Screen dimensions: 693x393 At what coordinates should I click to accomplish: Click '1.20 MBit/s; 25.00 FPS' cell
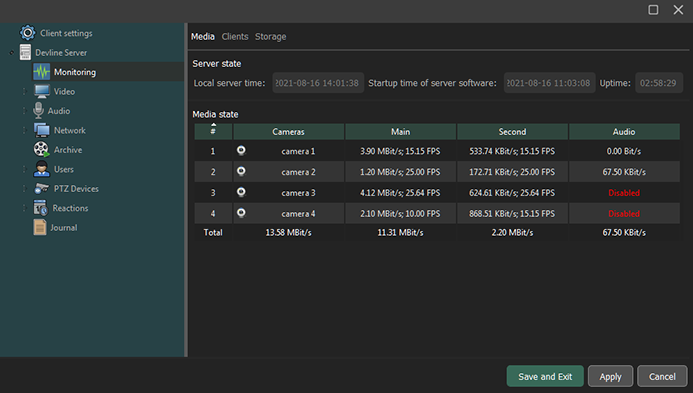click(x=400, y=172)
